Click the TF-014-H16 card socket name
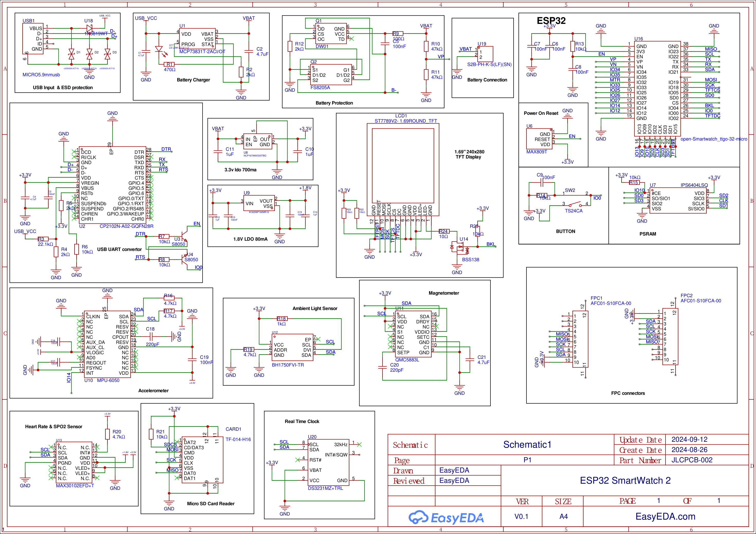 [x=238, y=439]
